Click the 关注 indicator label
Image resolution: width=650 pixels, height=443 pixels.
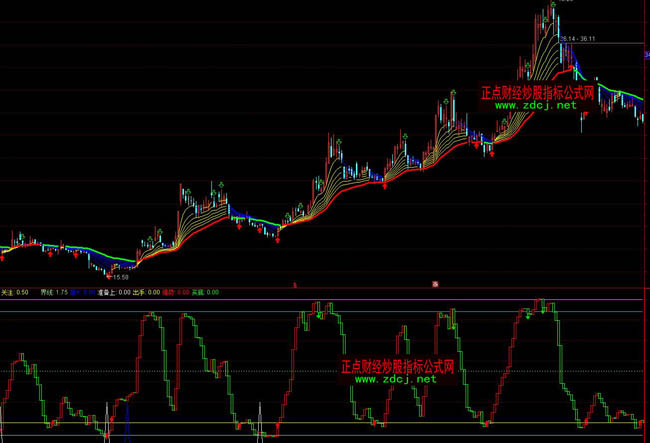[x=9, y=293]
